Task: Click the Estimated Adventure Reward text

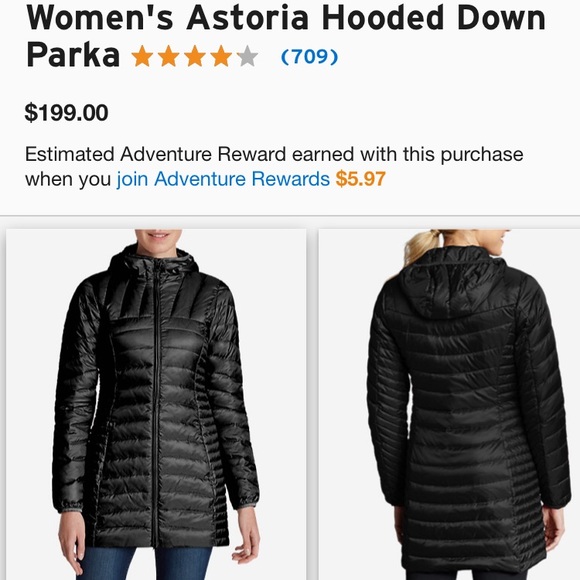Action: point(274,154)
